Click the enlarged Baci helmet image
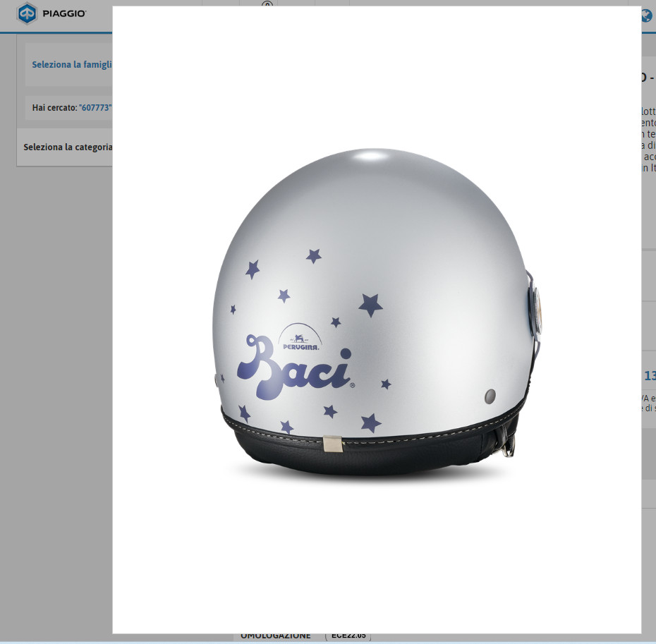This screenshot has height=644, width=656. (x=377, y=320)
